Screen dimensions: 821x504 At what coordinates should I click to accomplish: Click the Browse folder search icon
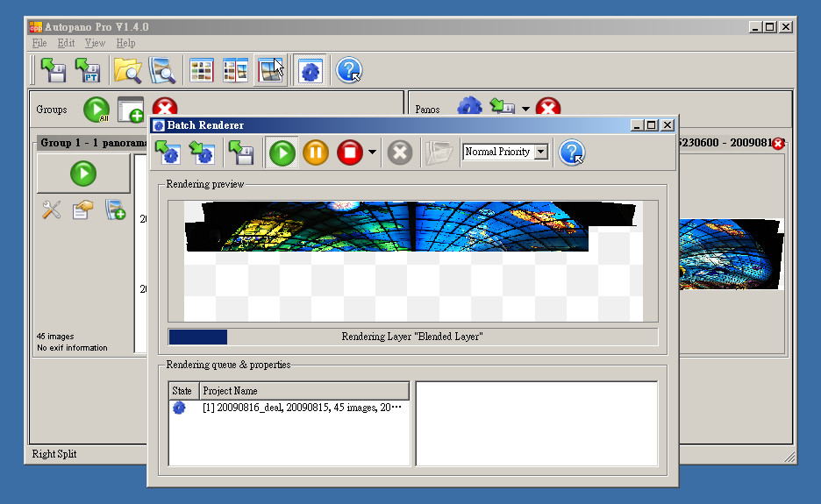(x=128, y=70)
